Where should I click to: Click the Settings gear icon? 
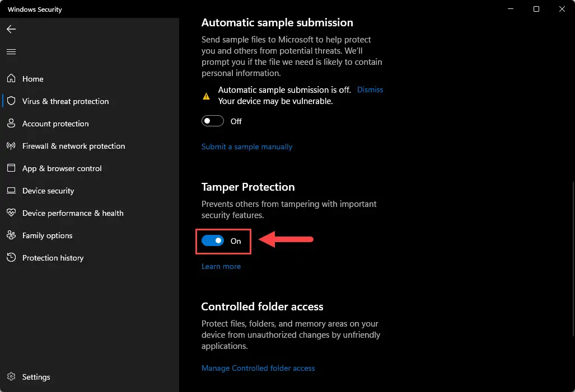[x=11, y=376]
